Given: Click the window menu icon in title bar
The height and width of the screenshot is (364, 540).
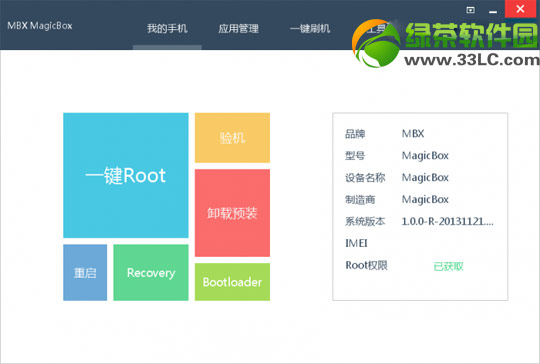Looking at the screenshot, I should click(470, 10).
